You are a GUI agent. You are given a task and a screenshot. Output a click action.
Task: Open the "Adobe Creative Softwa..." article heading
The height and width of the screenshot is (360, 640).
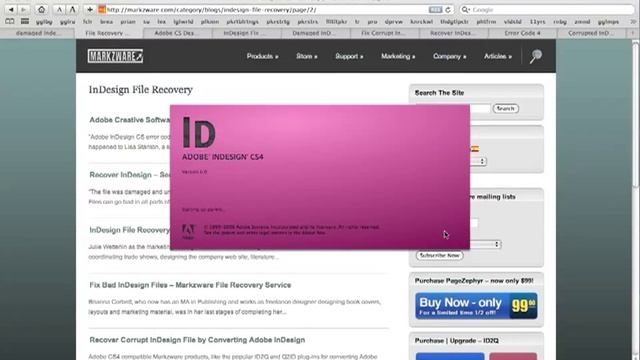(x=129, y=120)
